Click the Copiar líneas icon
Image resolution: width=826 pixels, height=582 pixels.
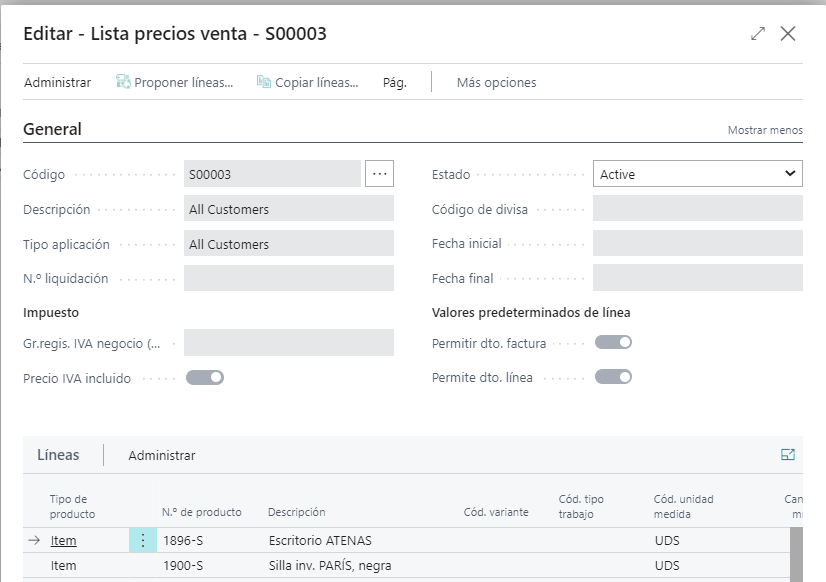[x=264, y=83]
